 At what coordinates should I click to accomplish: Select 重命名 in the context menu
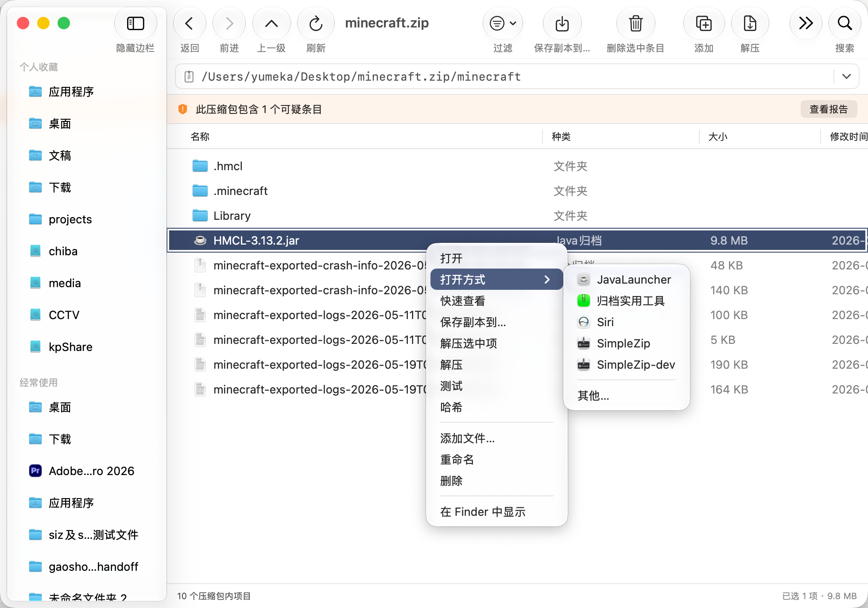coord(496,460)
